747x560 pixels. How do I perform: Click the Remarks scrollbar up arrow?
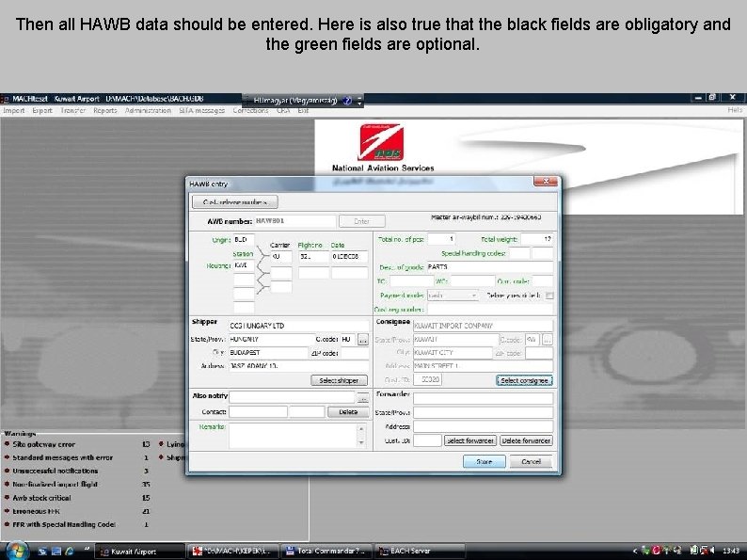click(x=361, y=429)
